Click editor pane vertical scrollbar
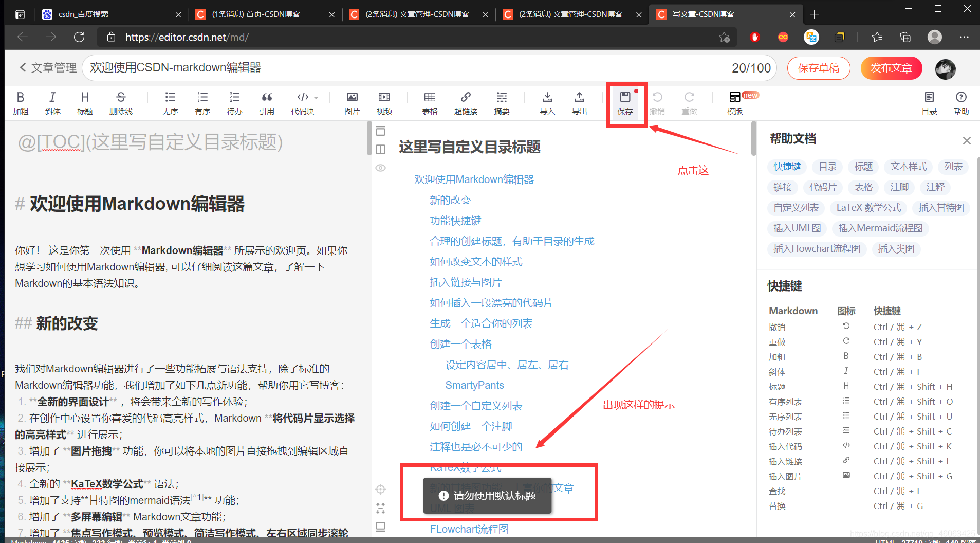980x543 pixels. coord(369,138)
